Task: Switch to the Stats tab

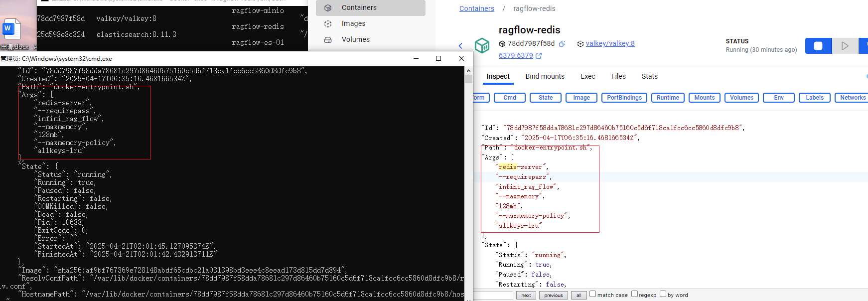Action: pyautogui.click(x=650, y=76)
